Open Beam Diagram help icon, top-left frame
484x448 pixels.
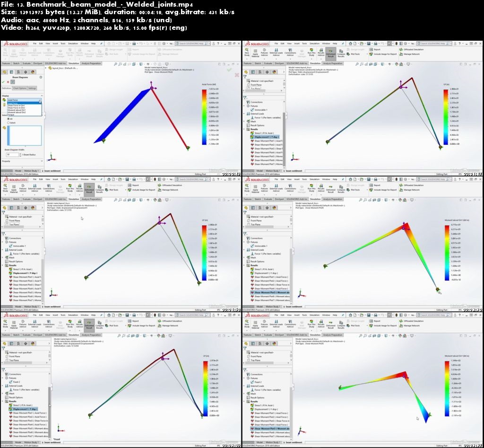[x=41, y=77]
